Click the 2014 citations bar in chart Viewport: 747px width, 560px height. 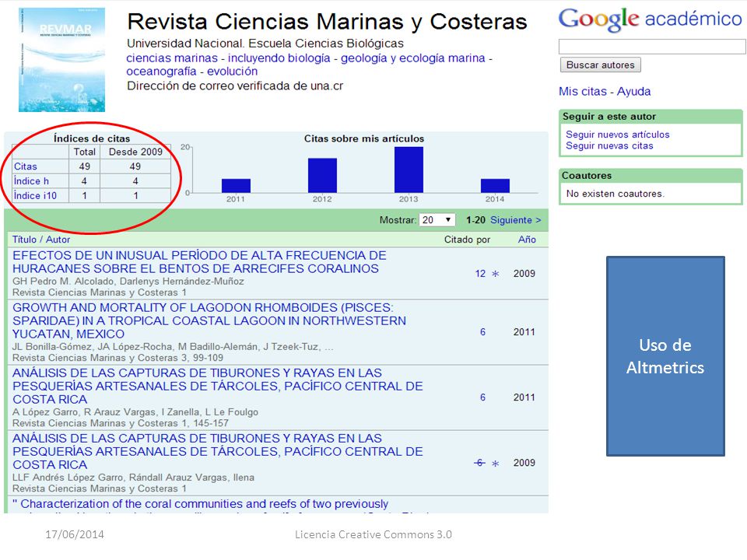pyautogui.click(x=495, y=186)
